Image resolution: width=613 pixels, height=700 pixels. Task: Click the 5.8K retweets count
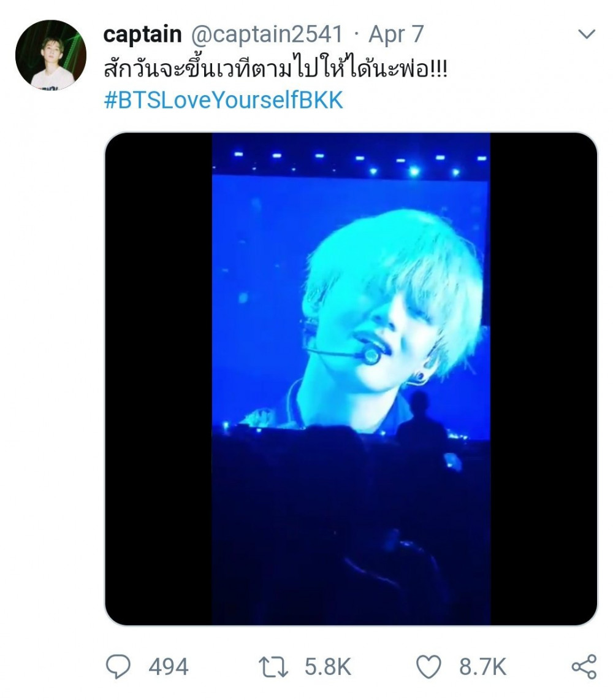(328, 667)
